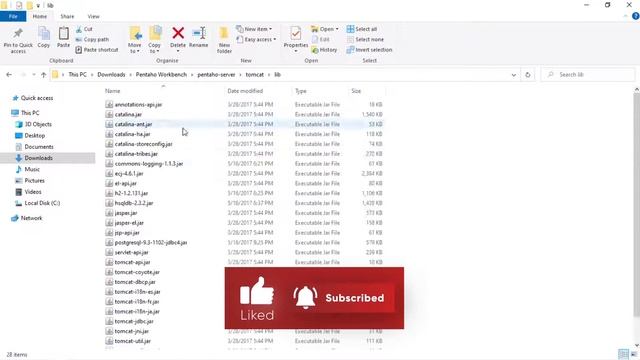Screen dimensions: 640x360
Task: Open the Network location in sidebar
Action: click(27, 218)
